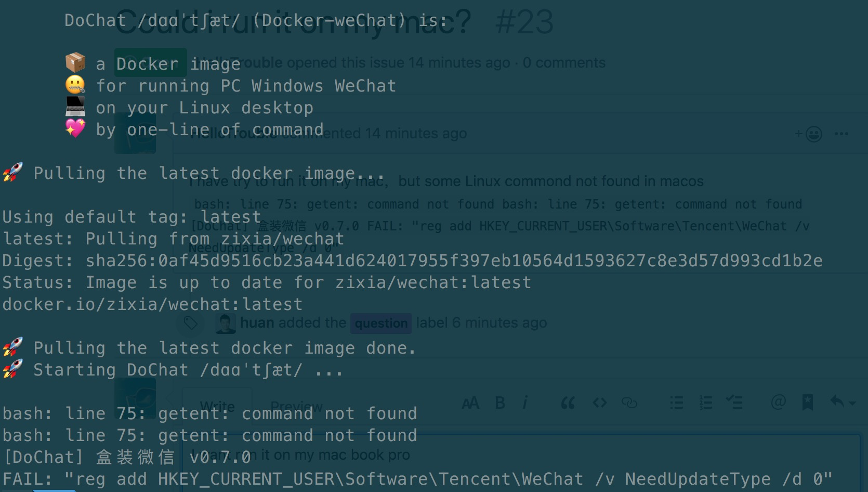868x492 pixels.
Task: Click inside the comment text field
Action: pos(468,458)
